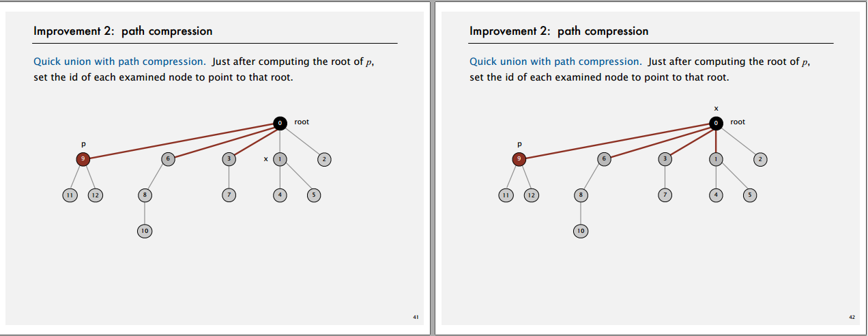Select red node 9 on the left slide
Viewport: 868px width, 336px height.
point(83,159)
